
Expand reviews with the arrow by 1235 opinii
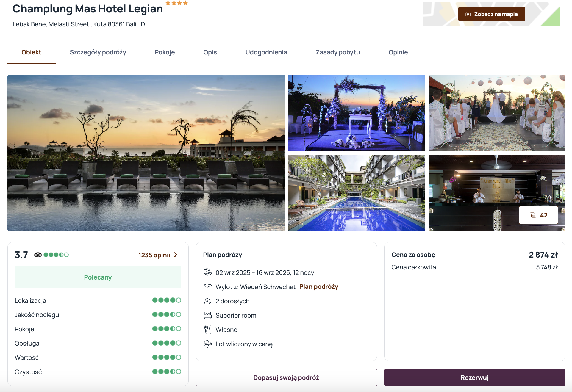tap(176, 255)
